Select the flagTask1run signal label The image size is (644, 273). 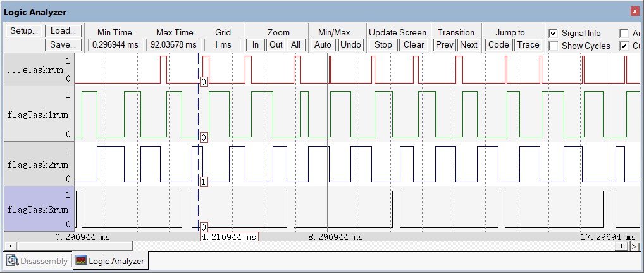click(x=39, y=114)
